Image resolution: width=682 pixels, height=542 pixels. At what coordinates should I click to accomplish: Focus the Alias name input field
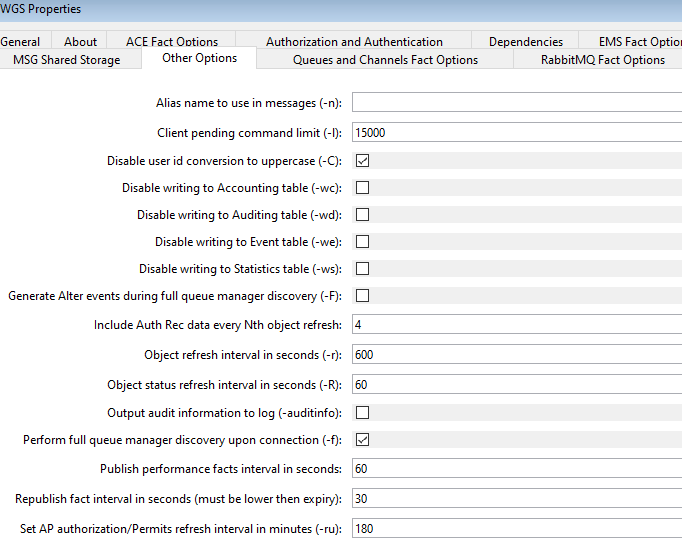(x=517, y=102)
